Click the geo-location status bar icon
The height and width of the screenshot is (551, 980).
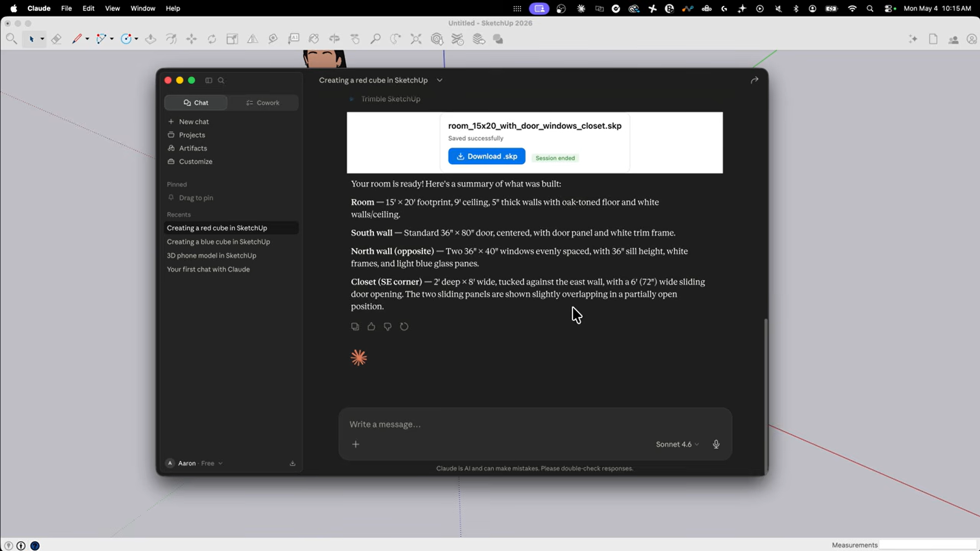(8, 545)
